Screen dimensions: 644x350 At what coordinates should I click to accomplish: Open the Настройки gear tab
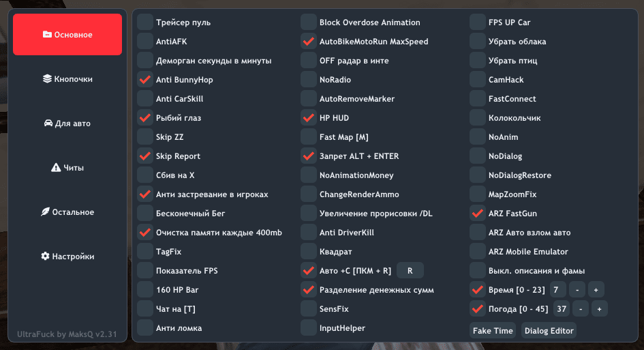click(67, 257)
